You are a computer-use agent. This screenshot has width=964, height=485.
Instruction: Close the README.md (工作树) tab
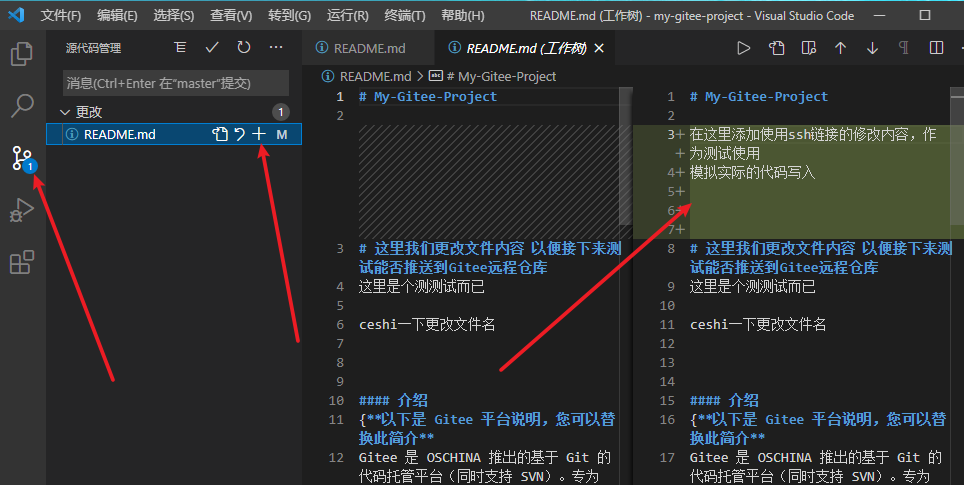point(599,48)
